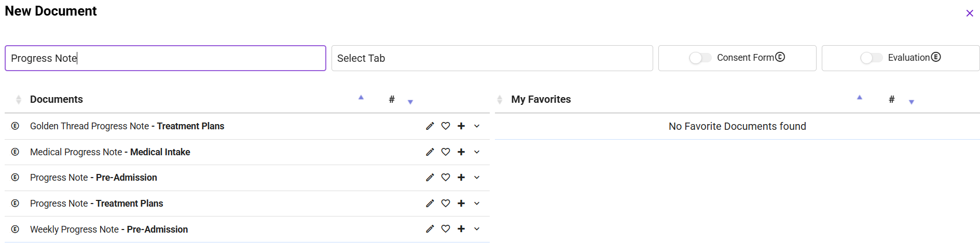Favorite the Weekly Progress Note document
Screen dimensions: 980x243
pos(446,229)
